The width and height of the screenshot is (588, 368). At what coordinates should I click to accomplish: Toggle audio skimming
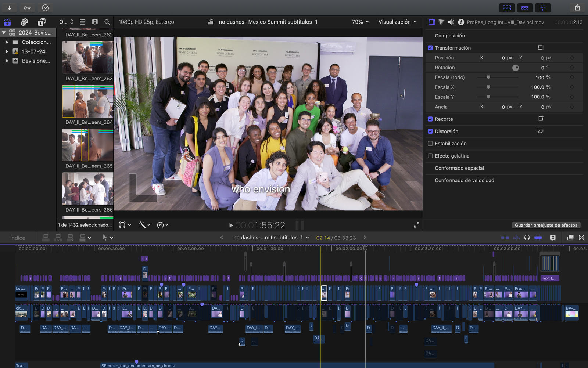tap(516, 238)
